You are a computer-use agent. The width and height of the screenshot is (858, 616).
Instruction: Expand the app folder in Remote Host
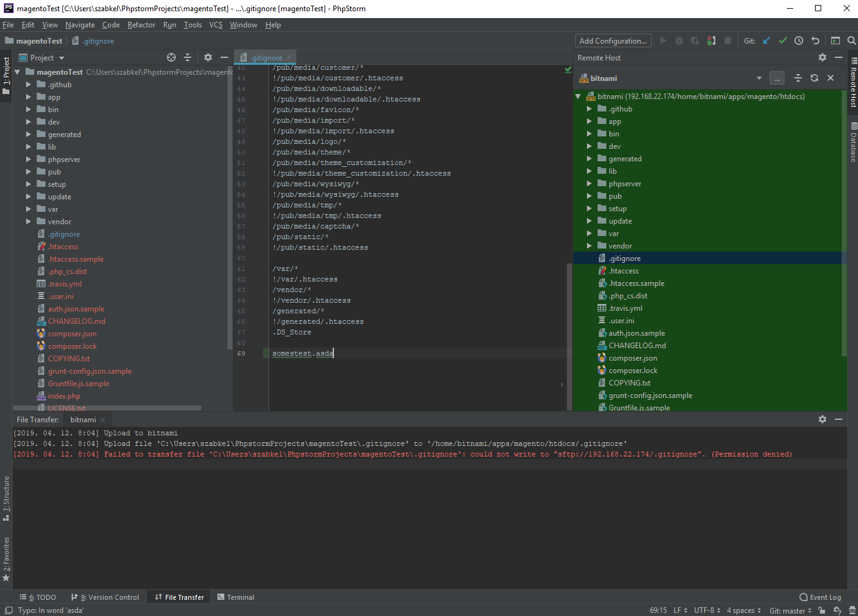coord(589,121)
